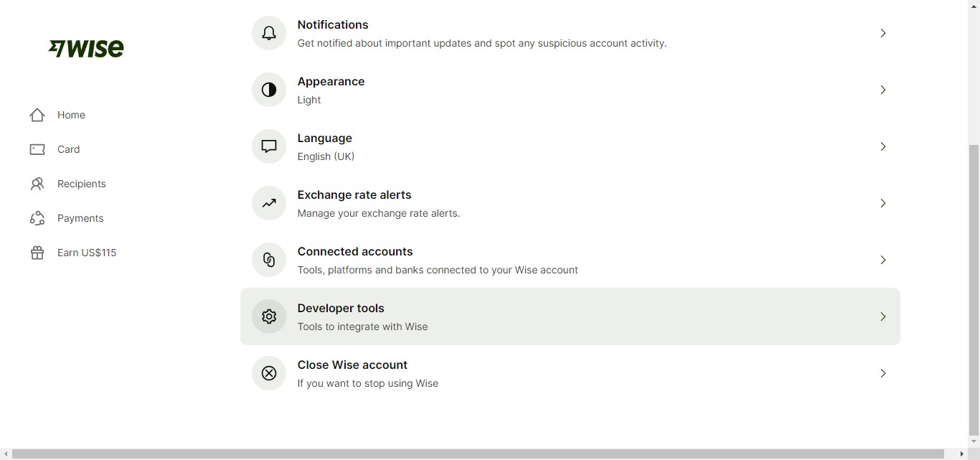The width and height of the screenshot is (980, 460).
Task: Expand the Appearance row chevron
Action: point(883,90)
